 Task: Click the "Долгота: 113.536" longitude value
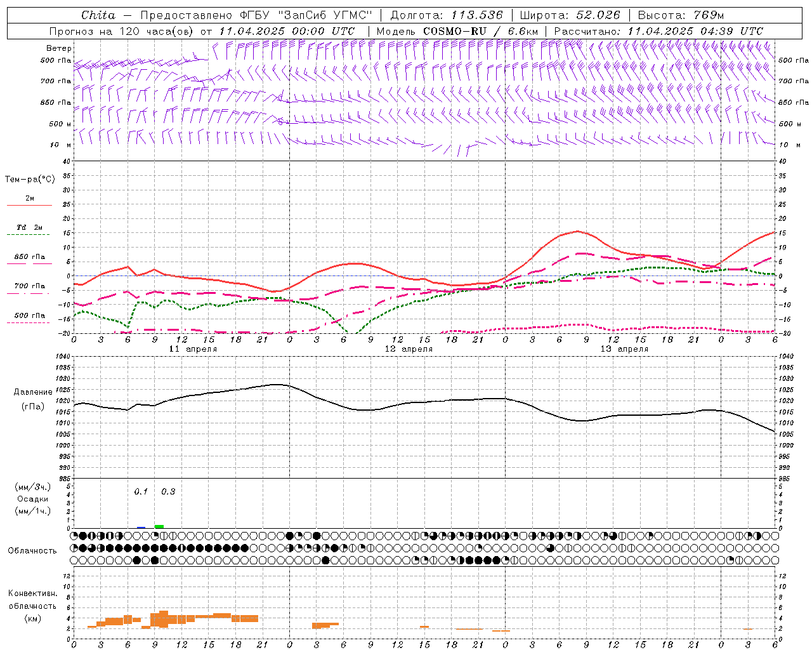[447, 15]
